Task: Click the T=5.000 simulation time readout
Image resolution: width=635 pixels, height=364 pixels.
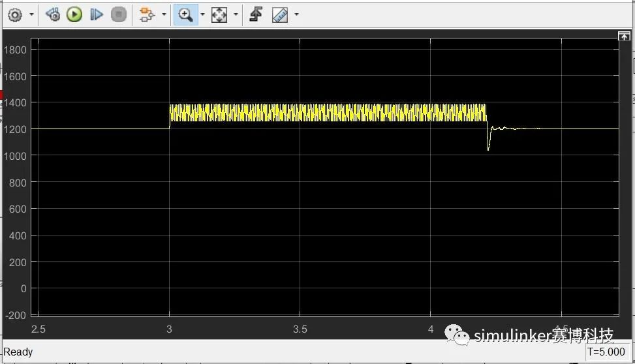Action: point(606,352)
